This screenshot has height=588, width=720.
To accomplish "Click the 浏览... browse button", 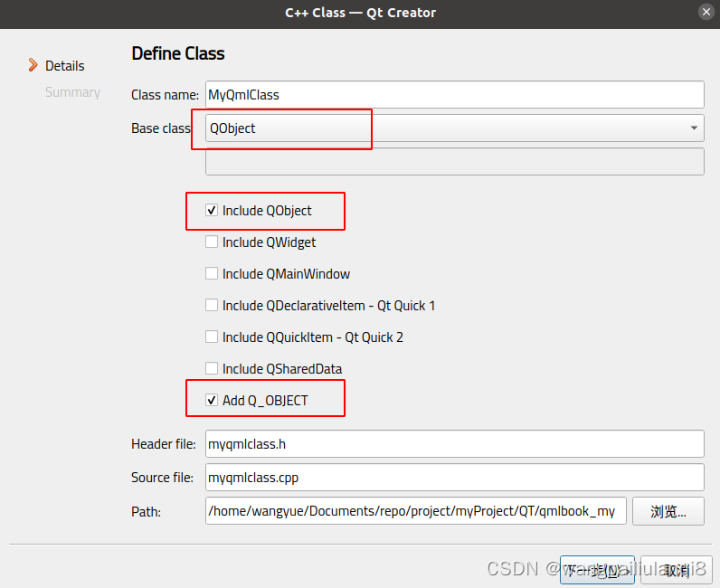I will [668, 511].
